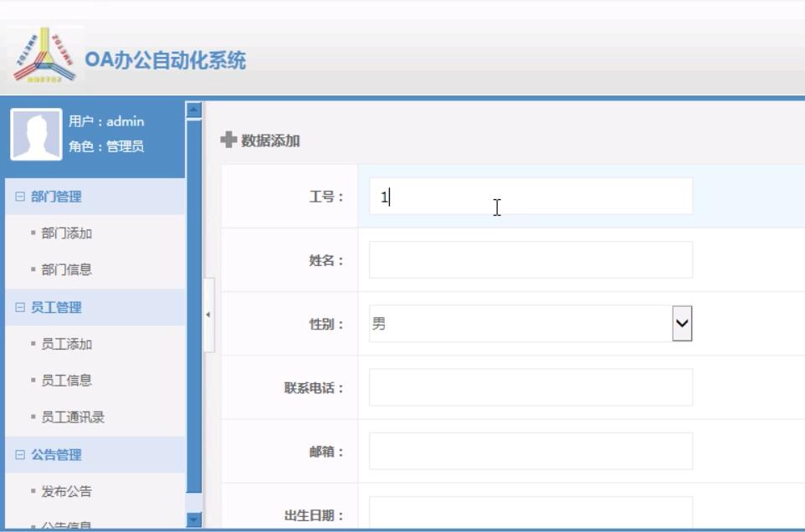Viewport: 805px width, 532px height.
Task: Click the 工号 label
Action: coord(326,197)
